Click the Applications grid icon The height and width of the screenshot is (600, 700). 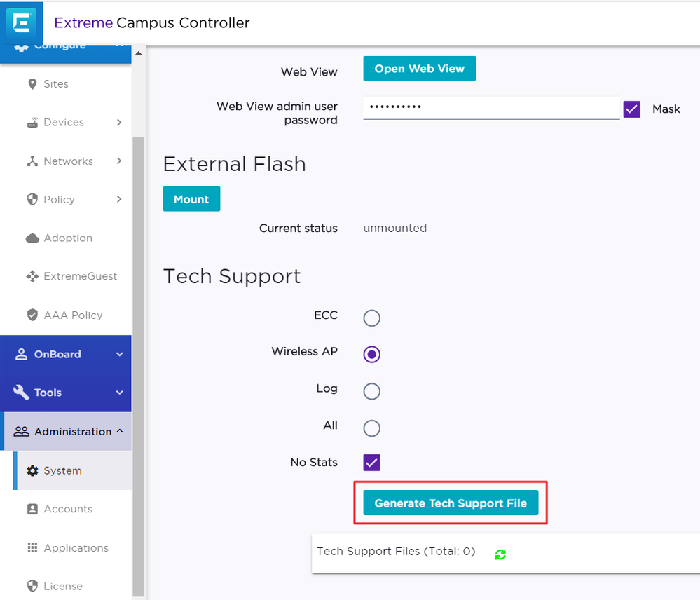[x=32, y=548]
